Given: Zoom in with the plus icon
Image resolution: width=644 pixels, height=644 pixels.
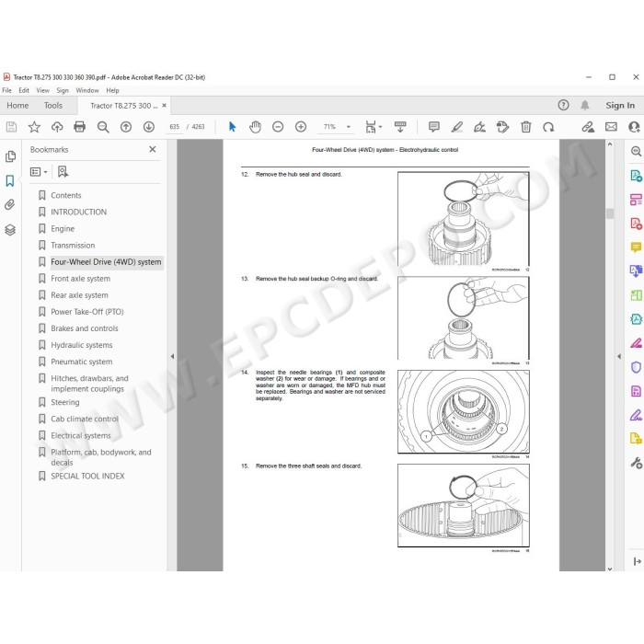Looking at the screenshot, I should [x=301, y=127].
